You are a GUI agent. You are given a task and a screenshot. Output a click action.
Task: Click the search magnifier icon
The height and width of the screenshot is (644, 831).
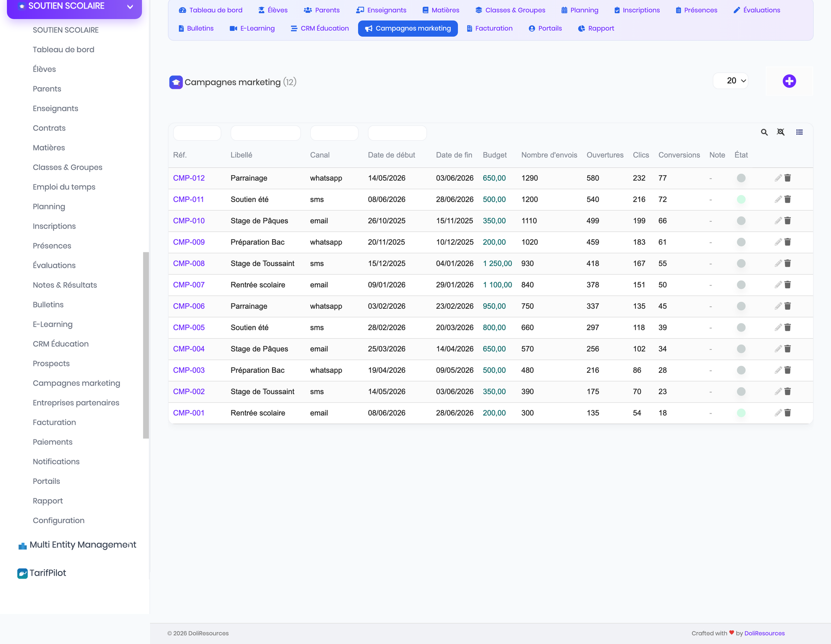(764, 132)
